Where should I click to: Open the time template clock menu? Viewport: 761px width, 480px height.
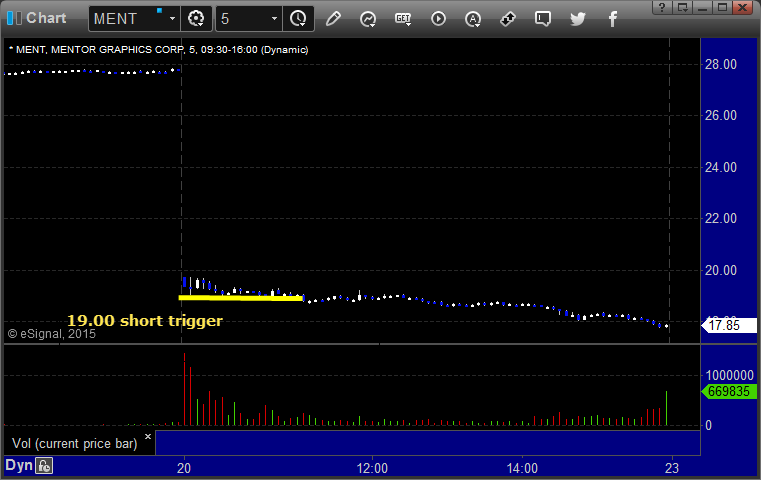click(x=298, y=19)
